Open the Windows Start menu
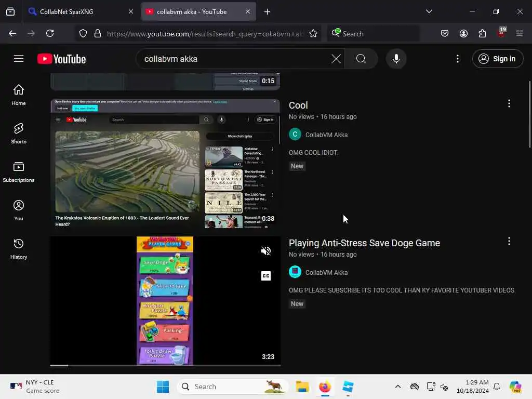Screen dimensions: 532x399 [163, 387]
